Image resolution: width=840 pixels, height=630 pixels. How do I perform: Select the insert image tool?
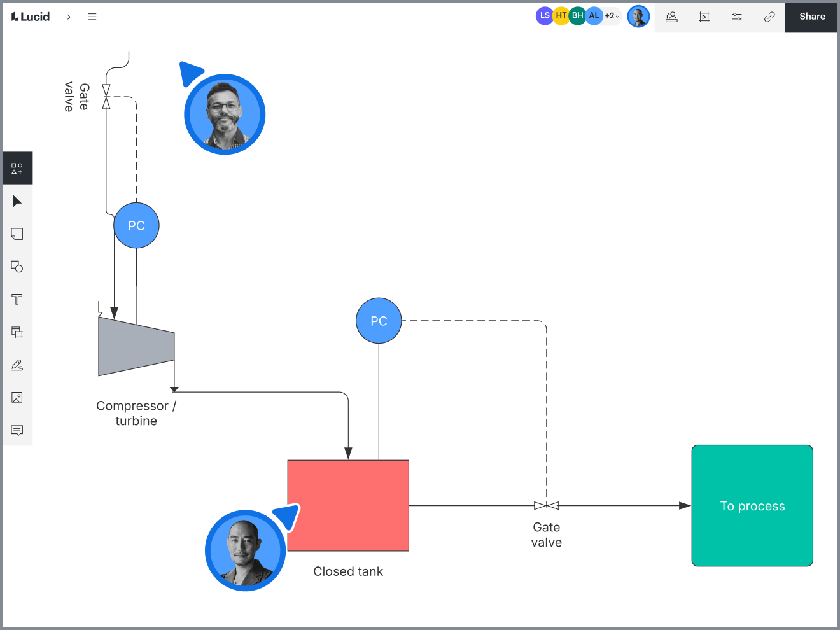click(17, 398)
